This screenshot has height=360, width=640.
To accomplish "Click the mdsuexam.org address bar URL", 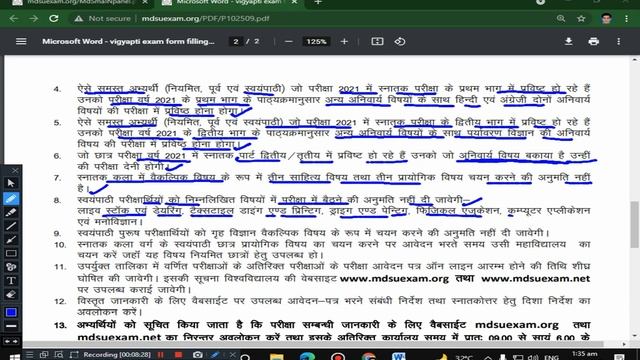I will click(x=205, y=18).
